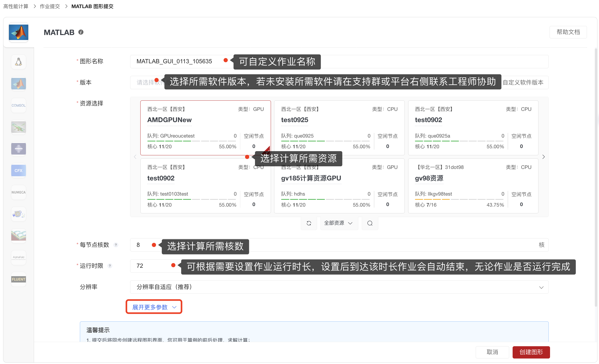Choose the AlphaFold sidebar icon

click(x=18, y=257)
